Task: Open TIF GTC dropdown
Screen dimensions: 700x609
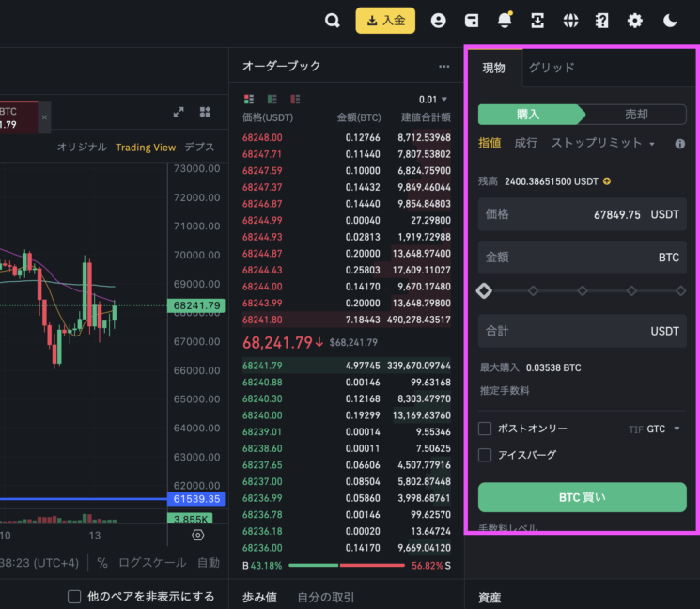Action: 661,429
